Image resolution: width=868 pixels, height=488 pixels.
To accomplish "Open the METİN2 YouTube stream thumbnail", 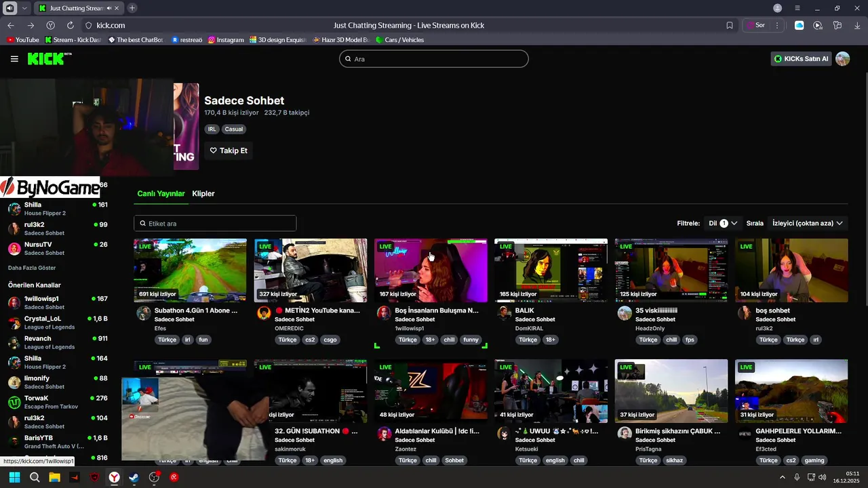I will tap(311, 270).
